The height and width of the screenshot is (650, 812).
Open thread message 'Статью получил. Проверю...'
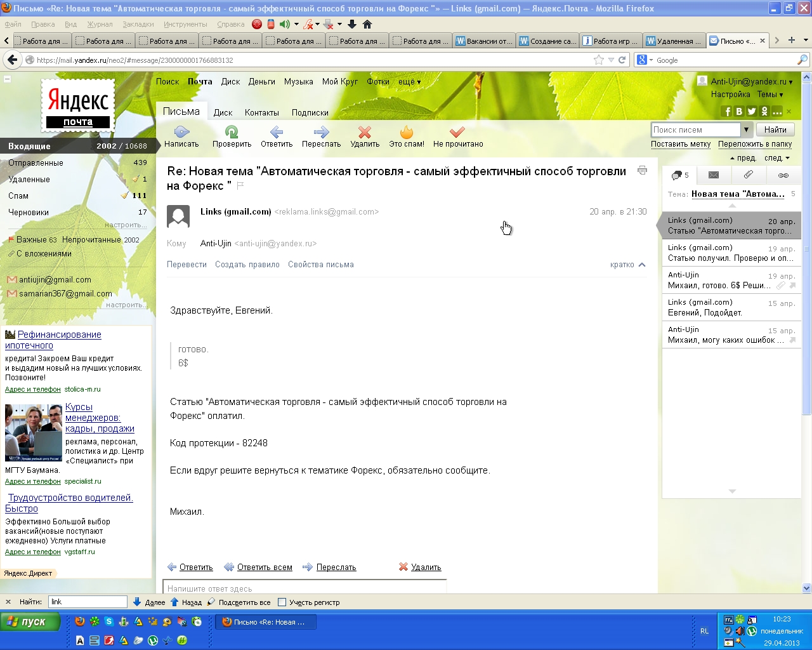click(x=731, y=253)
